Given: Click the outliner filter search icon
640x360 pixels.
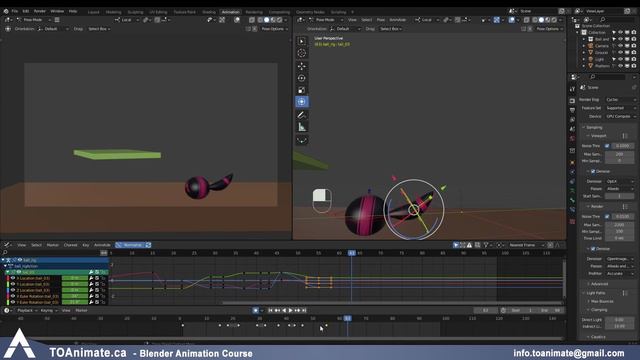Looking at the screenshot, I should 602,19.
